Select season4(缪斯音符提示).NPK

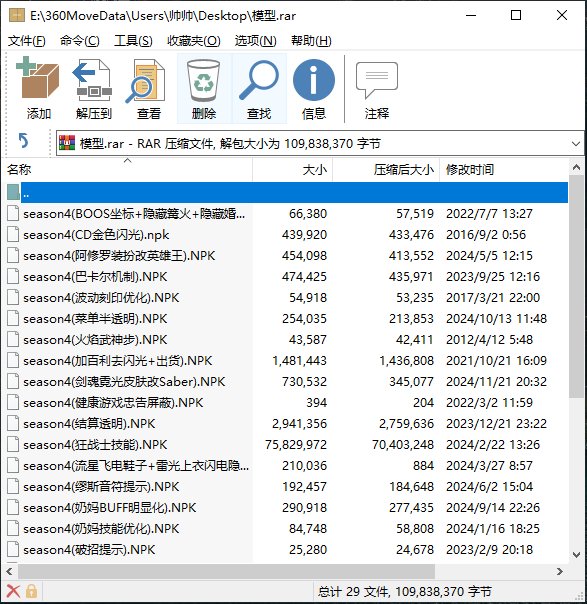tap(101, 487)
